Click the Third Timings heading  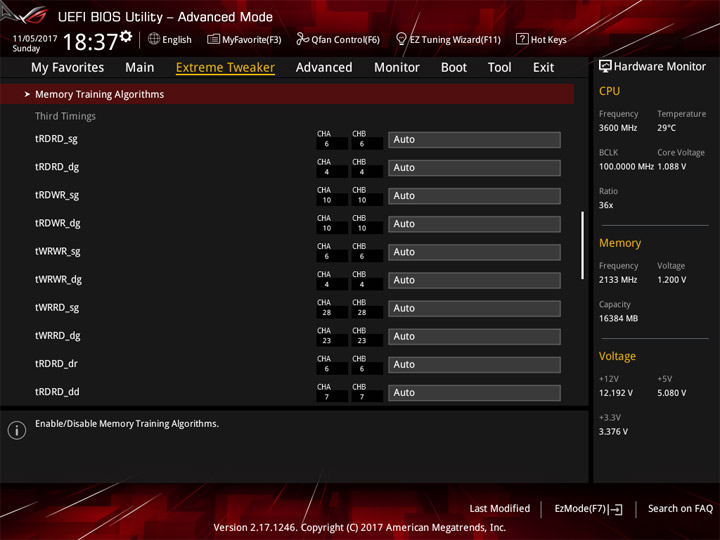65,116
